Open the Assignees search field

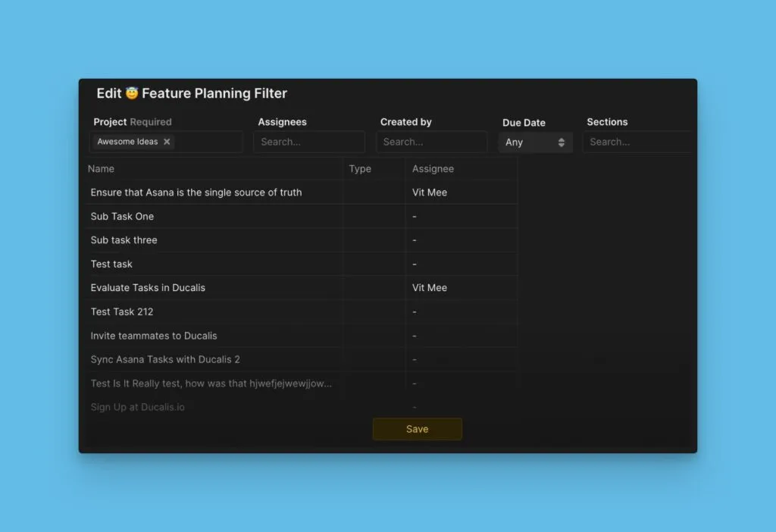(x=308, y=142)
